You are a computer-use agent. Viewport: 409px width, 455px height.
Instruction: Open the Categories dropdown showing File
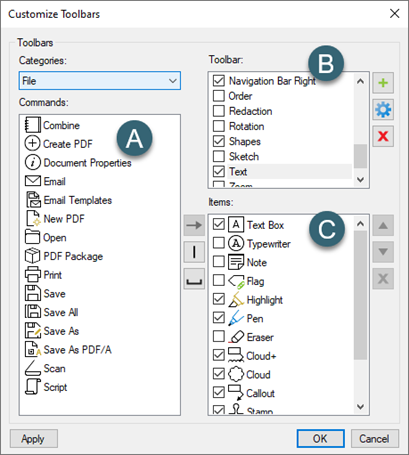click(x=100, y=81)
